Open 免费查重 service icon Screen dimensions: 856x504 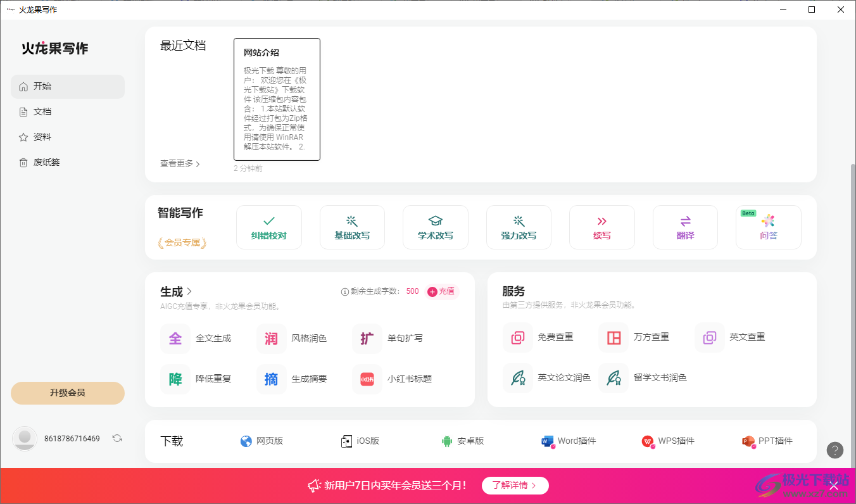click(x=518, y=337)
